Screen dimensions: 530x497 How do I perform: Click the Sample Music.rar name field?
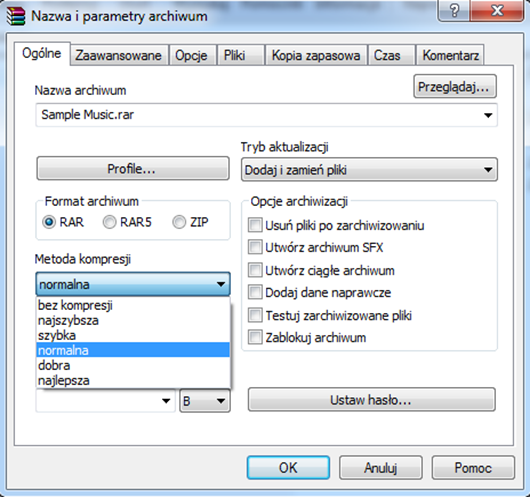pyautogui.click(x=266, y=115)
